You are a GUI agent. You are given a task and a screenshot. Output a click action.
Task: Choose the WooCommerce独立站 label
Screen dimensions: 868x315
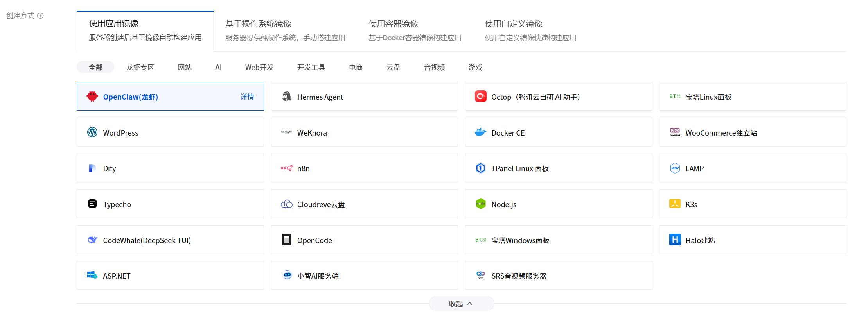(721, 133)
